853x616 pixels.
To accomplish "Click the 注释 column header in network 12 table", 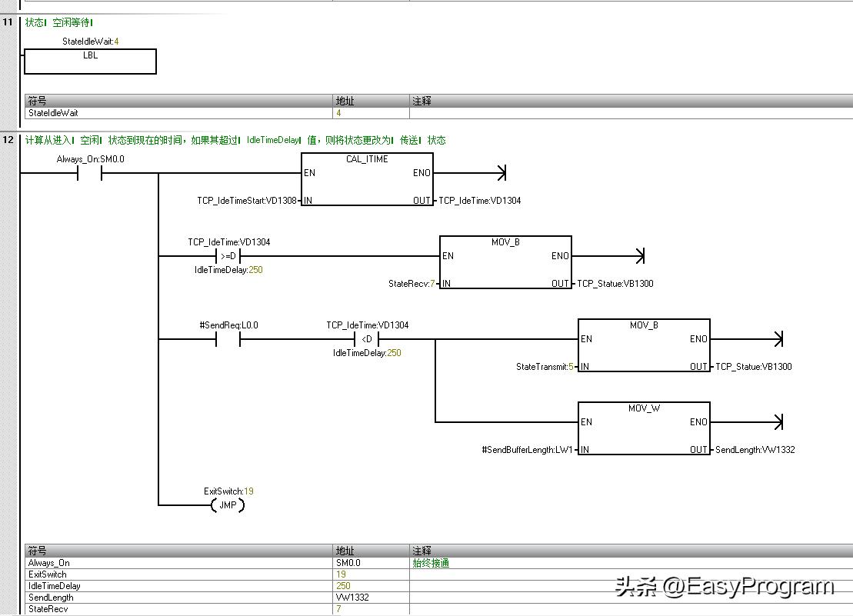I will pyautogui.click(x=631, y=551).
